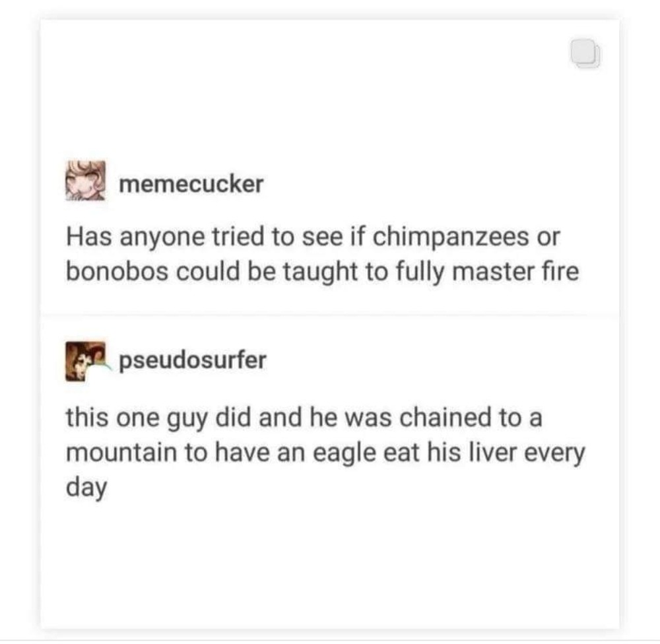Open the stacked squares multi-image icon
Screen dimensions: 660x644
(x=585, y=53)
